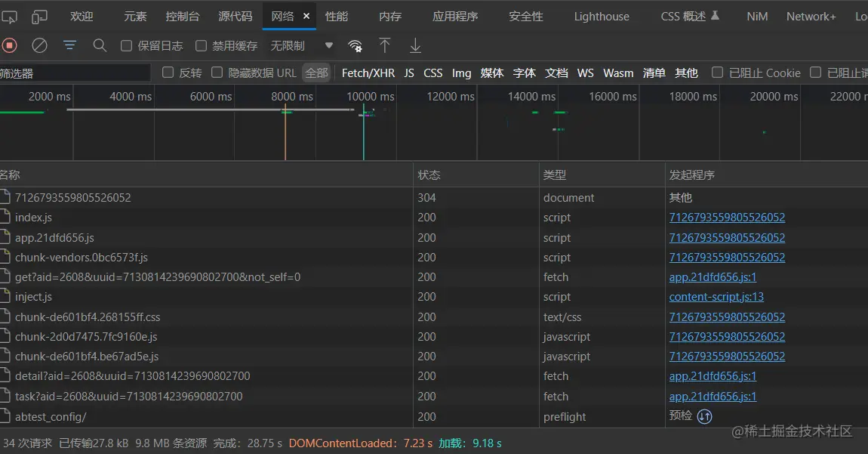Click export HAR download arrow
Image resolution: width=868 pixels, height=454 pixels.
tap(415, 45)
